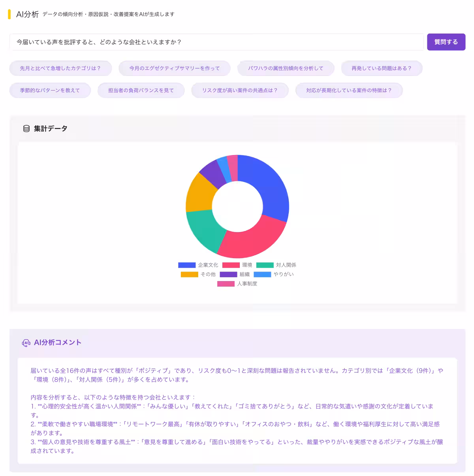Click comment item 2 about 柔軟で働きやすい職場環境
The height and width of the screenshot is (476, 474).
pyautogui.click(x=235, y=429)
